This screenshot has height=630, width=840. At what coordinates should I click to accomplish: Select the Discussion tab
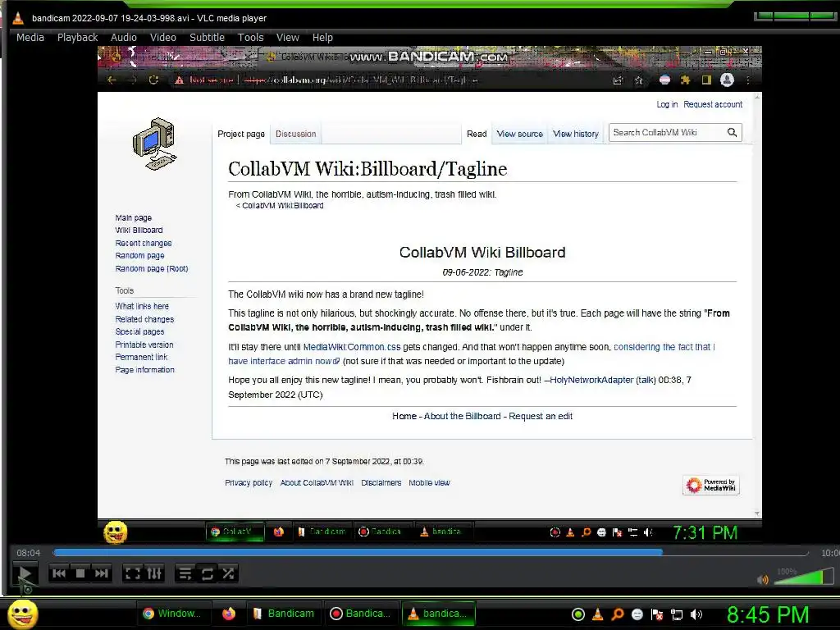pos(295,134)
